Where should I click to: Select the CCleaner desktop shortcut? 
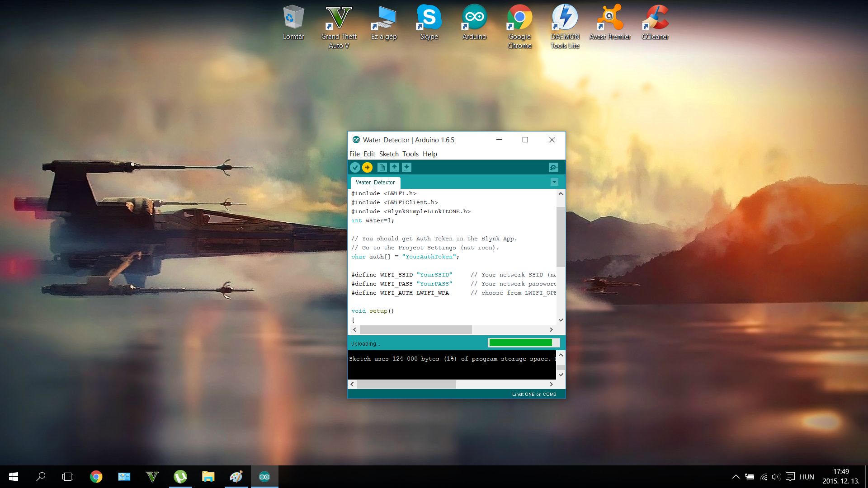click(x=655, y=23)
